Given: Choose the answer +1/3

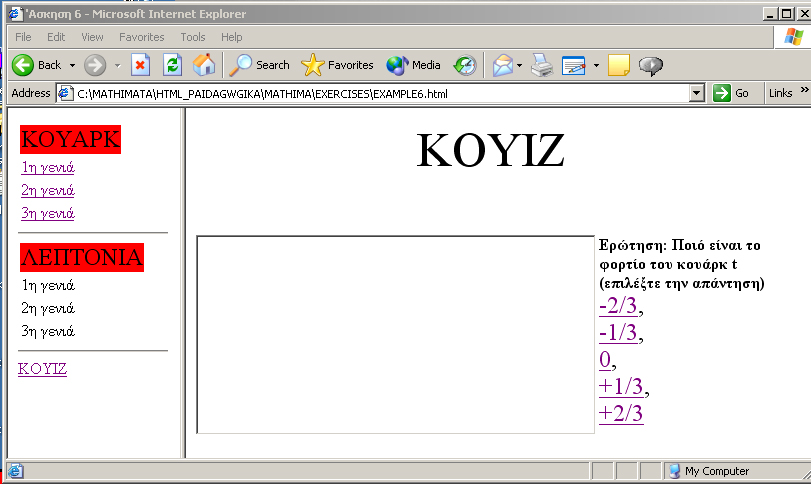Looking at the screenshot, I should point(621,386).
